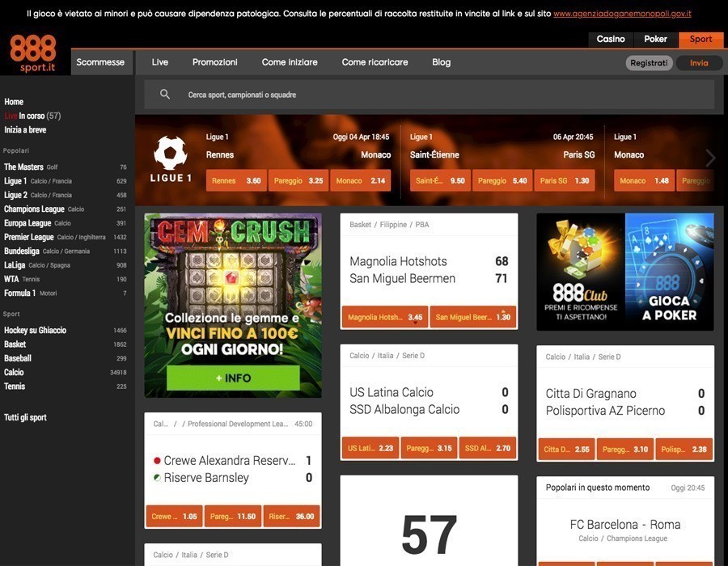The image size is (728, 566).
Task: Bet on Pareggio at 3.10
Action: [x=625, y=450]
